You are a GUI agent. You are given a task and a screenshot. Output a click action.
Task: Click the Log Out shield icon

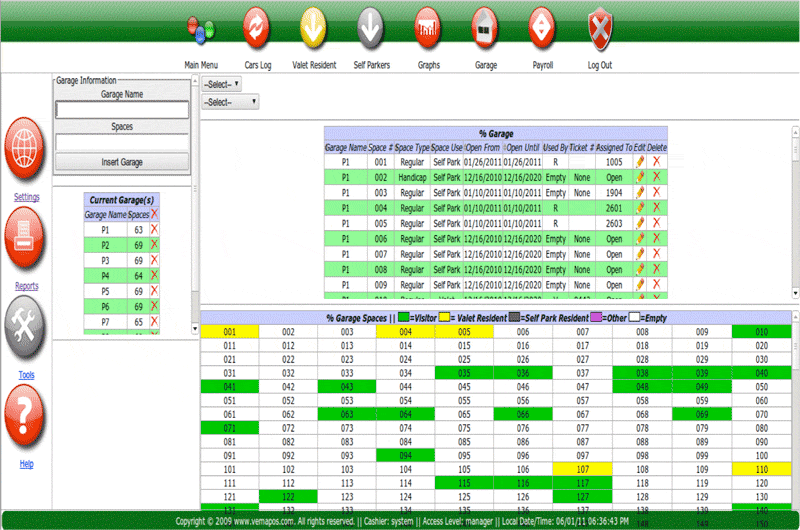pos(599,27)
